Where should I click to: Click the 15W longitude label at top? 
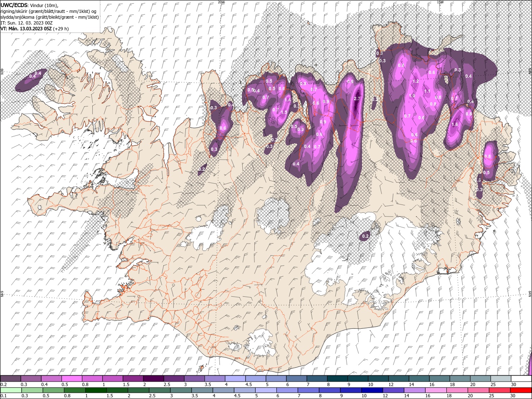click(440, 2)
